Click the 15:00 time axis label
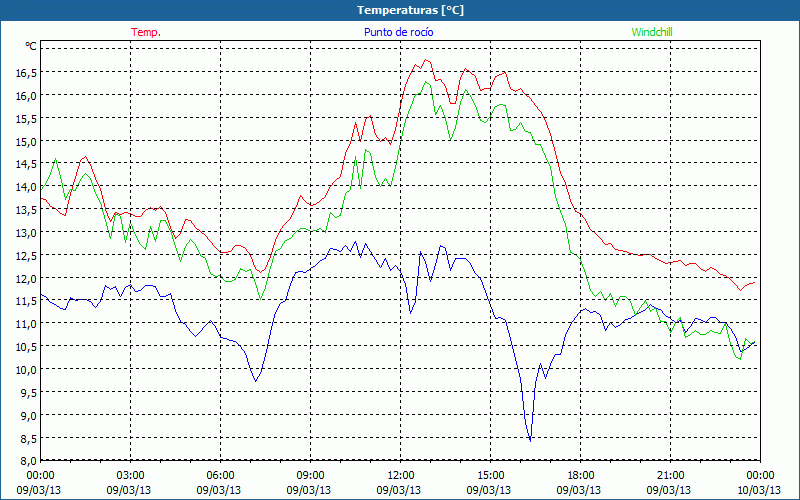Screen dimensions: 800x500 tap(490, 475)
